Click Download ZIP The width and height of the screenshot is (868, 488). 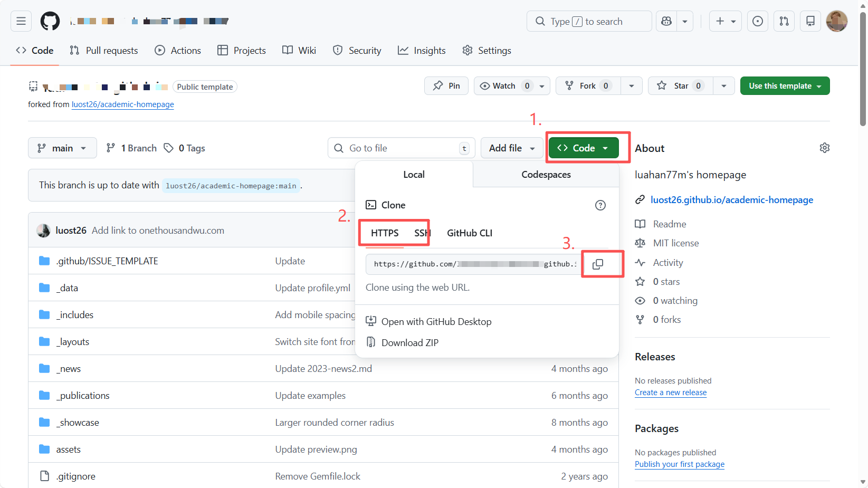coord(409,343)
